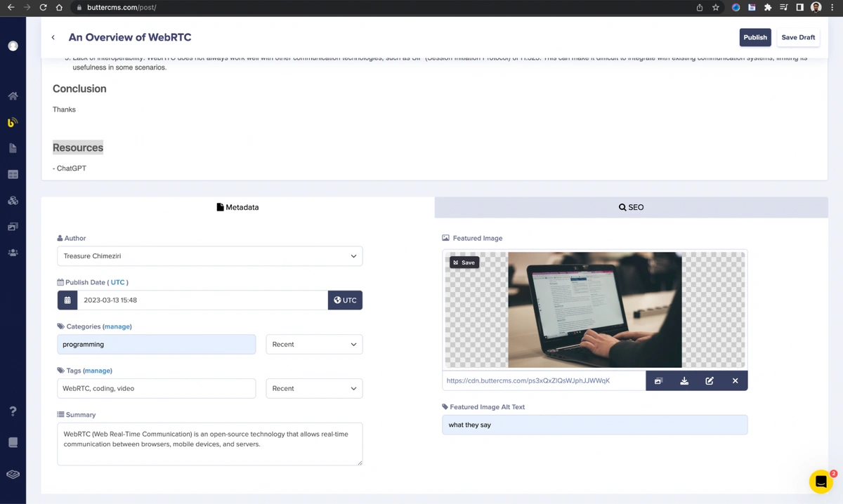Viewport: 843px width, 504px height.
Task: Open the browser extensions puzzle icon
Action: [768, 7]
